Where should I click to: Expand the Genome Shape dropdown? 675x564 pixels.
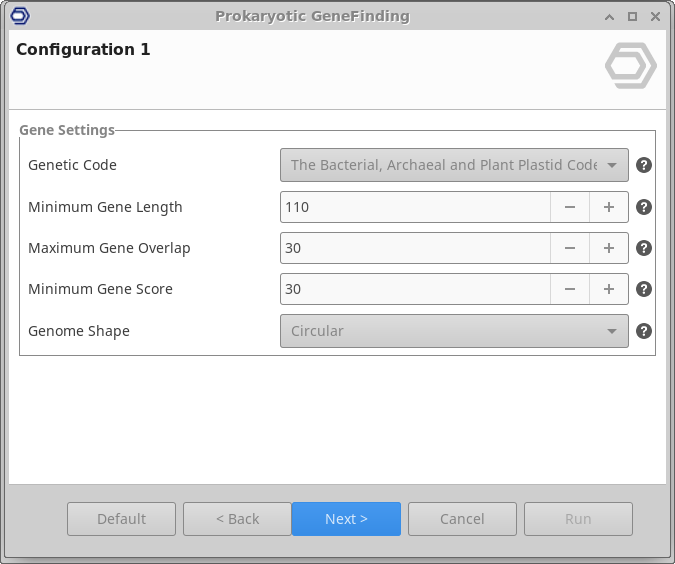(x=454, y=331)
